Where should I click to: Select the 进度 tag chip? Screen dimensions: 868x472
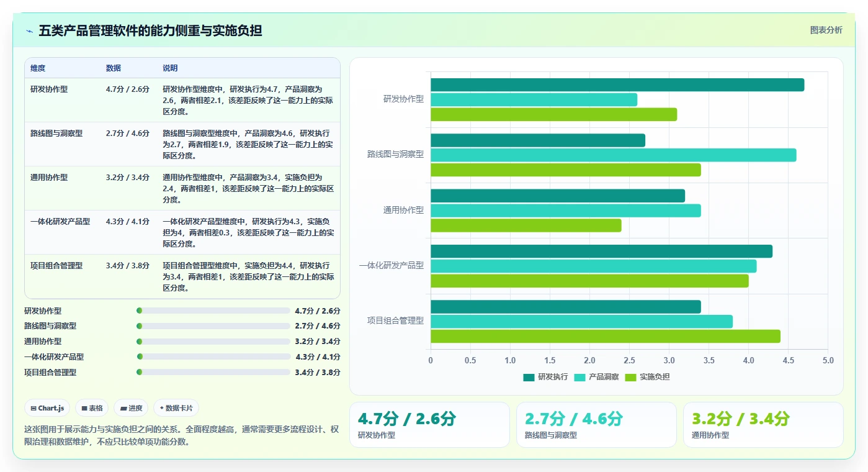[131, 408]
